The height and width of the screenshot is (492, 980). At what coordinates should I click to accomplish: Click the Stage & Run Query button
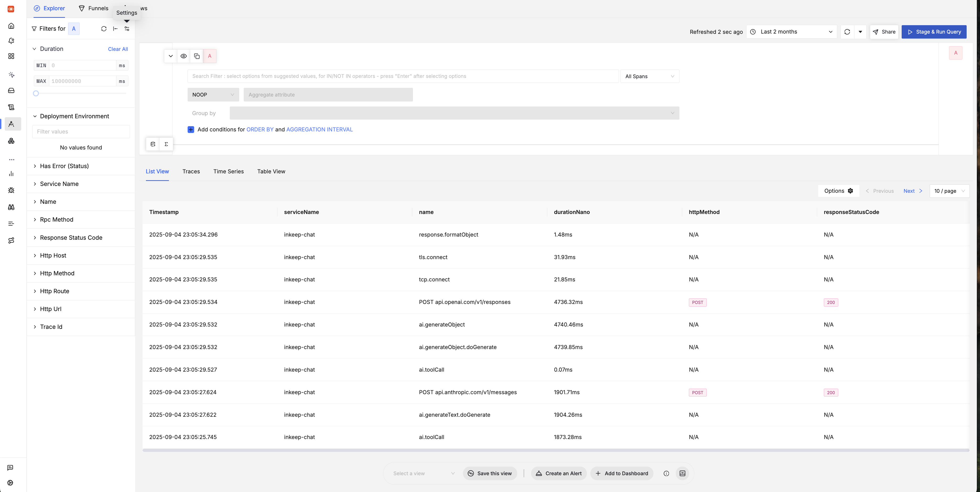point(934,32)
